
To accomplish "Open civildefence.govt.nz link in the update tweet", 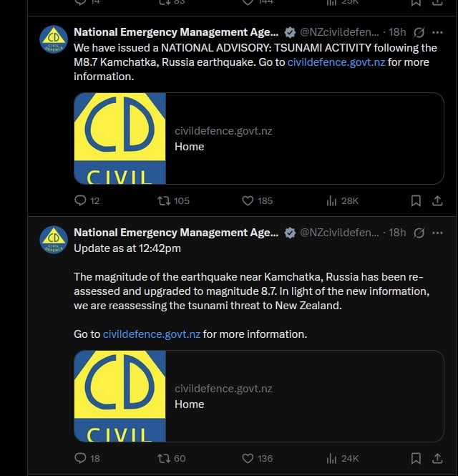I will pos(152,334).
